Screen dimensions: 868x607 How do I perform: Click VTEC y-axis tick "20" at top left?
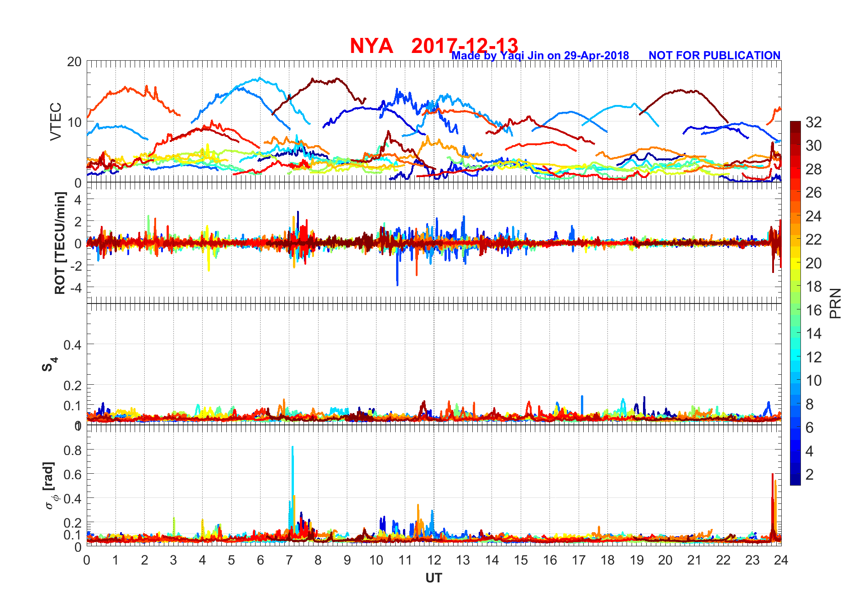(74, 62)
